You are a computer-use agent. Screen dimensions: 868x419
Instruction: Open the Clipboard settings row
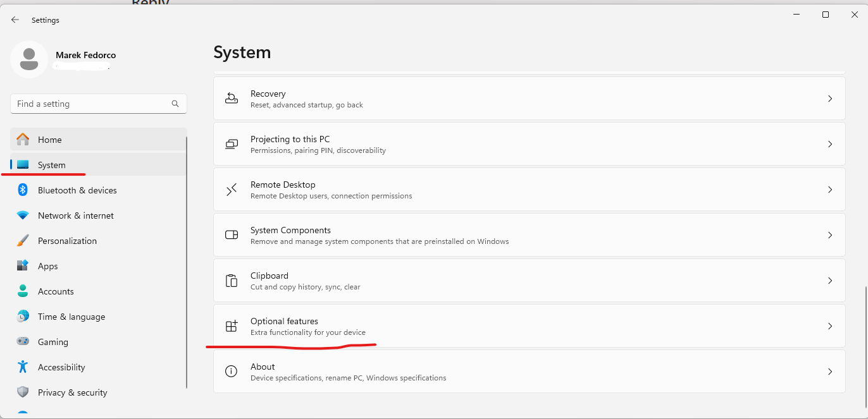point(530,281)
